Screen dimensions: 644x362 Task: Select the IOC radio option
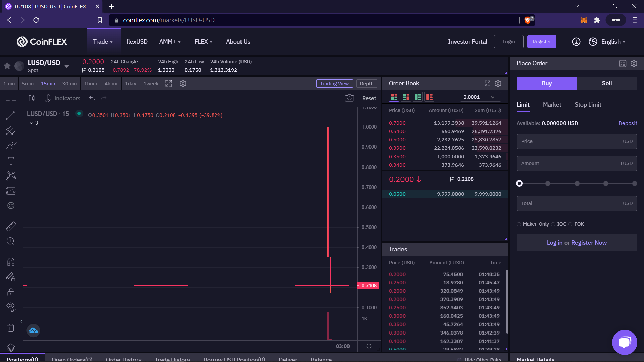553,224
